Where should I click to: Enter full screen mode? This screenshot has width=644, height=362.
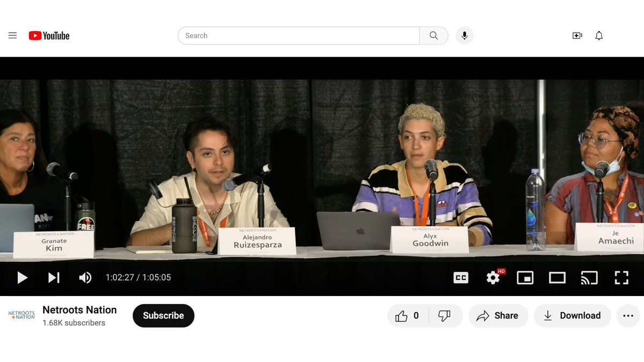(x=621, y=277)
